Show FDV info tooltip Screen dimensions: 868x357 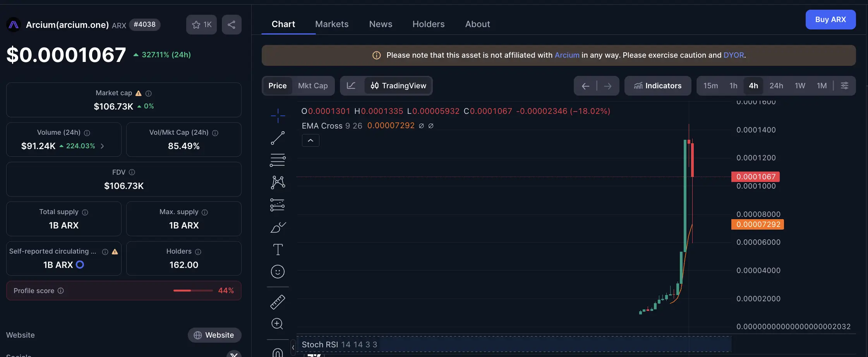[132, 172]
